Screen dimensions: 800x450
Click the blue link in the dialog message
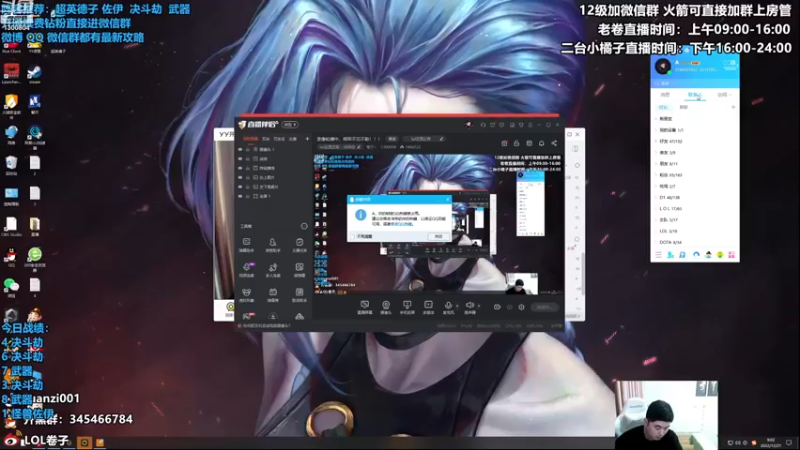tap(402, 224)
